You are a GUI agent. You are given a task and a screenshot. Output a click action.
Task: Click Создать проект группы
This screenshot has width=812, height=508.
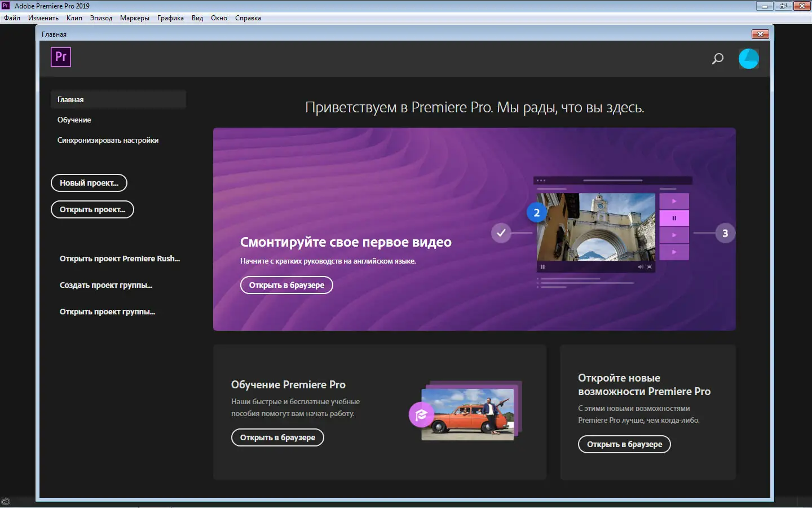105,285
